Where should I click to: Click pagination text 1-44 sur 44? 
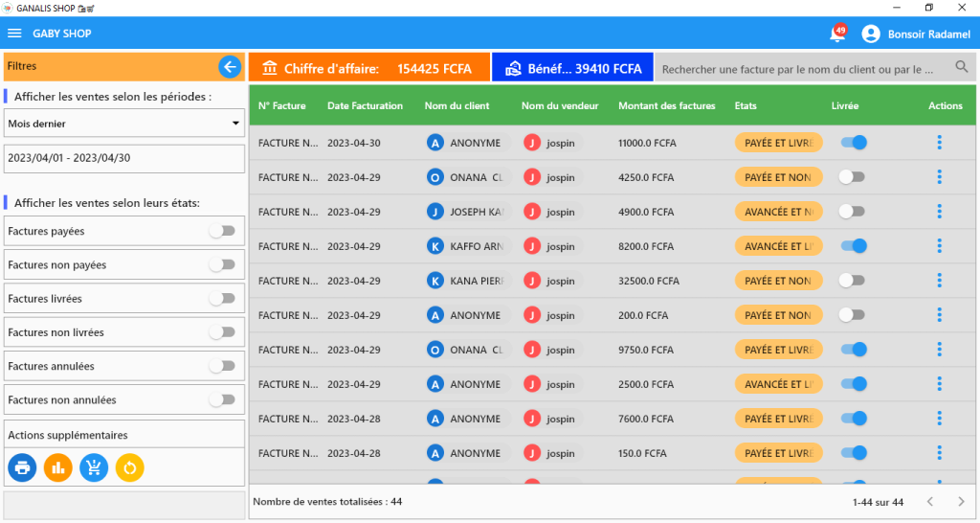point(878,502)
